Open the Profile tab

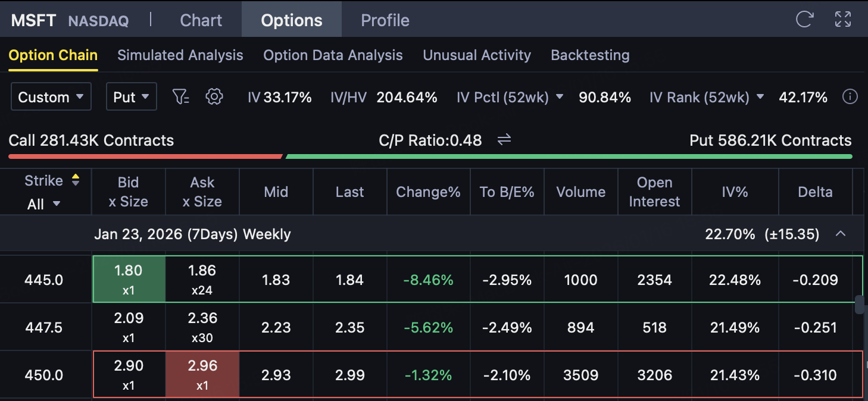pyautogui.click(x=385, y=20)
